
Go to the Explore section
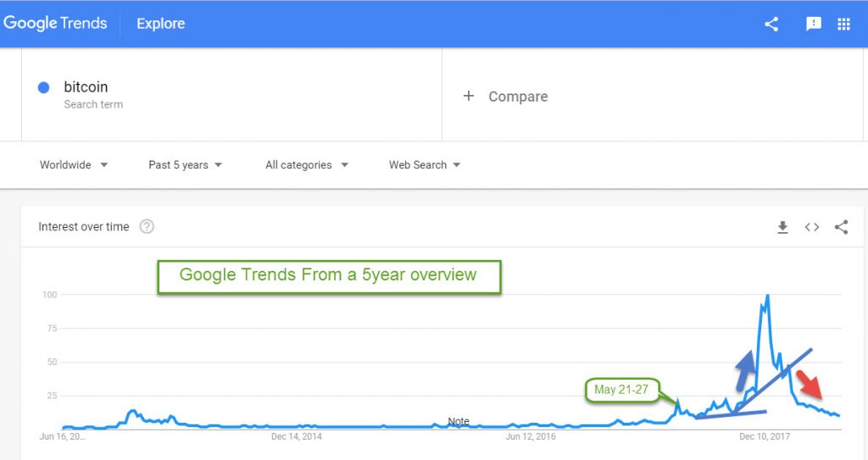(160, 24)
